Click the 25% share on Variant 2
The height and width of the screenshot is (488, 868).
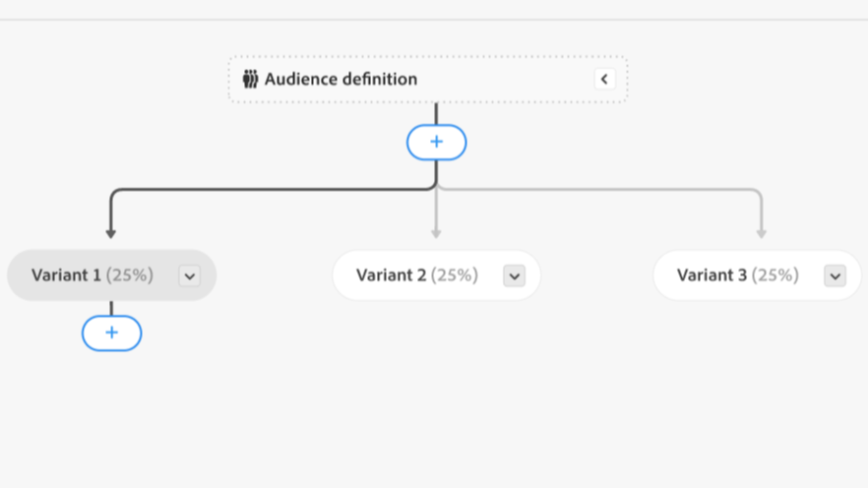455,275
